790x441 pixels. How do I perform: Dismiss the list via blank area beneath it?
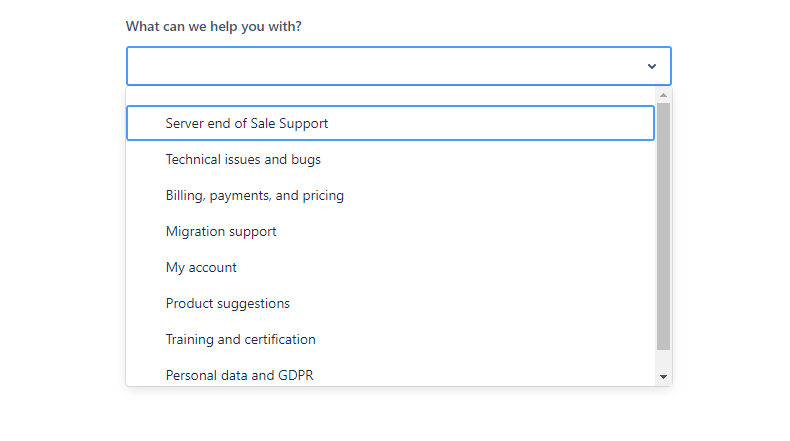398,413
